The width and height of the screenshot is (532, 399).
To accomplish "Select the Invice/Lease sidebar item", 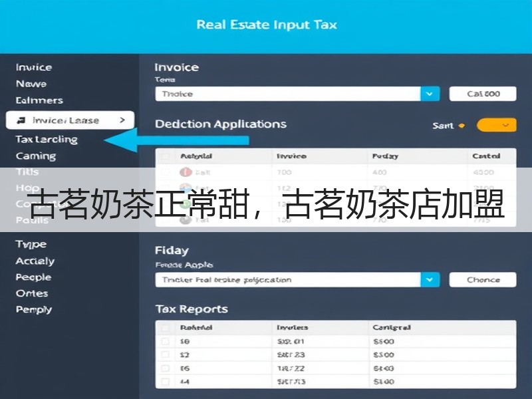I will pyautogui.click(x=70, y=120).
